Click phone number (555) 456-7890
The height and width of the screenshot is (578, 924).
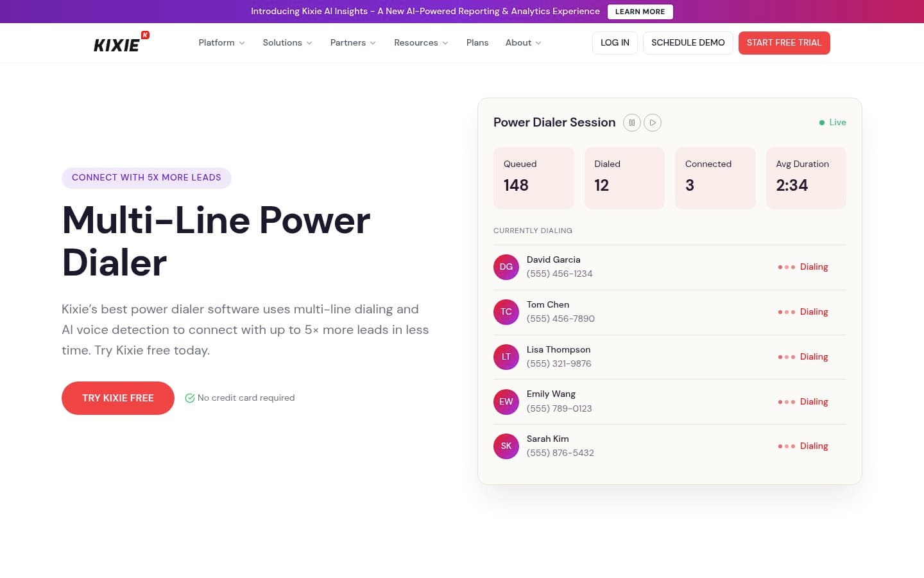click(561, 319)
